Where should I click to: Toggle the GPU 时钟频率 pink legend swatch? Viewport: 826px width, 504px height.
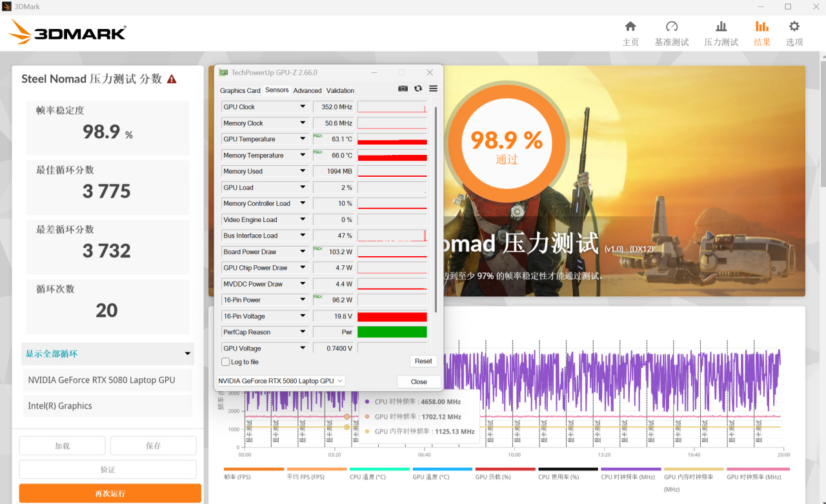[x=757, y=469]
